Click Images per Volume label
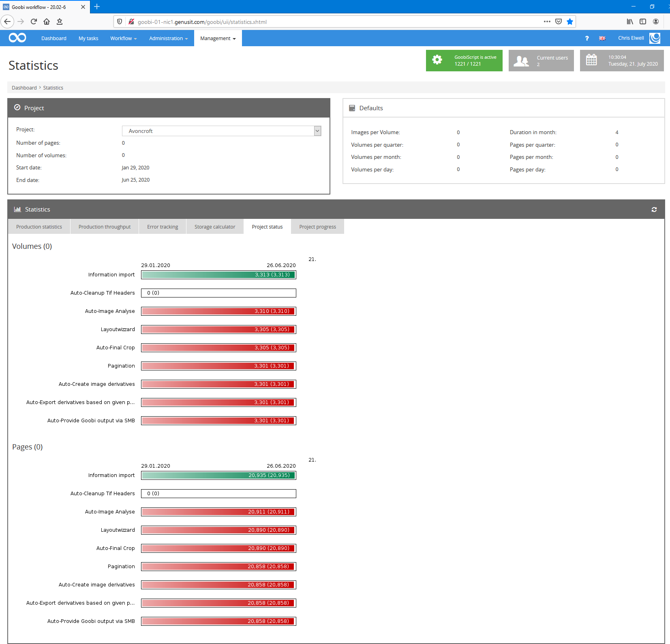The height and width of the screenshot is (644, 670). coord(375,133)
